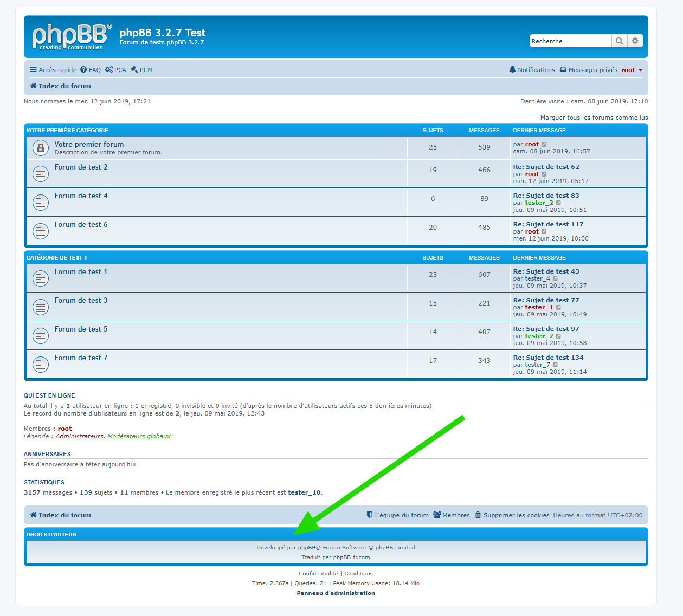Click view latest post icon for Sujet de test 134
The height and width of the screenshot is (616, 683).
point(555,365)
